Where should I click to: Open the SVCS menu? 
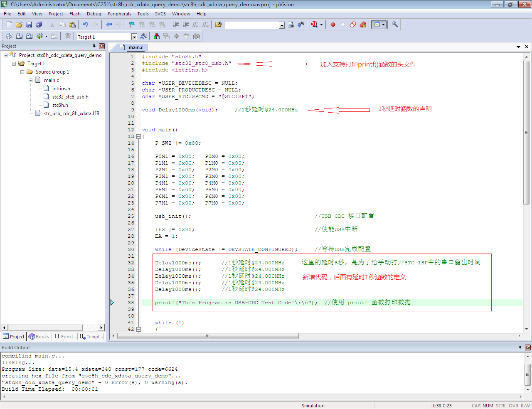[160, 14]
